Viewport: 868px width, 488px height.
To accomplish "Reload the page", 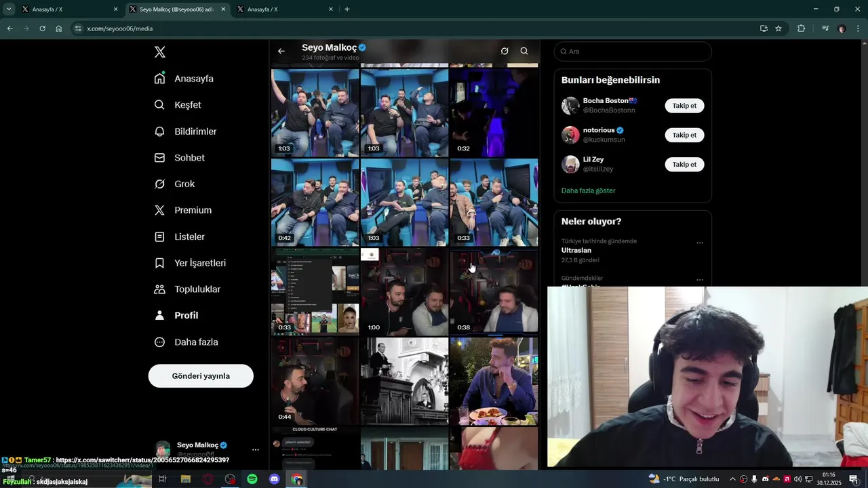I will (x=42, y=28).
